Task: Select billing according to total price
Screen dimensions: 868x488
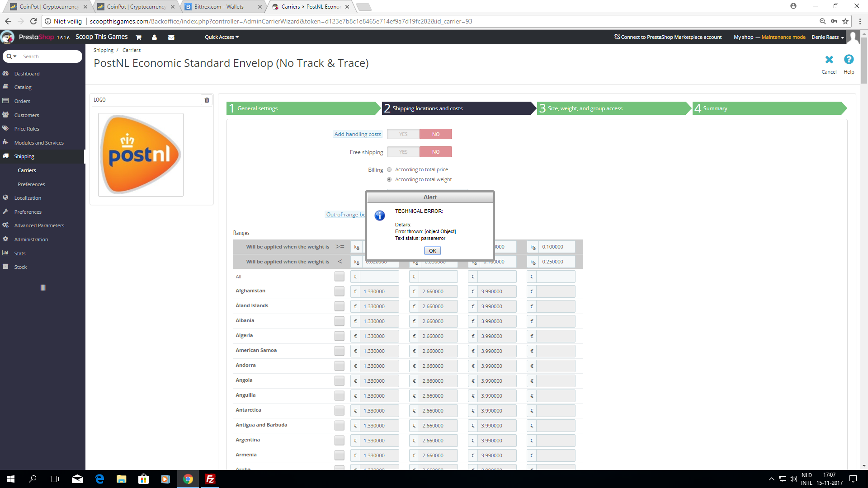Action: (x=389, y=170)
